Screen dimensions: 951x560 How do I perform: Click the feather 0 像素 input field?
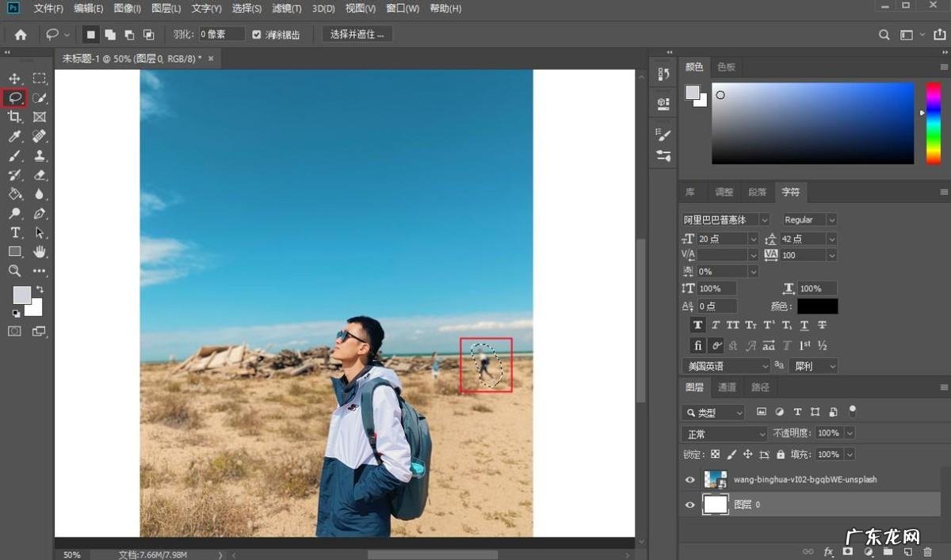(x=221, y=35)
